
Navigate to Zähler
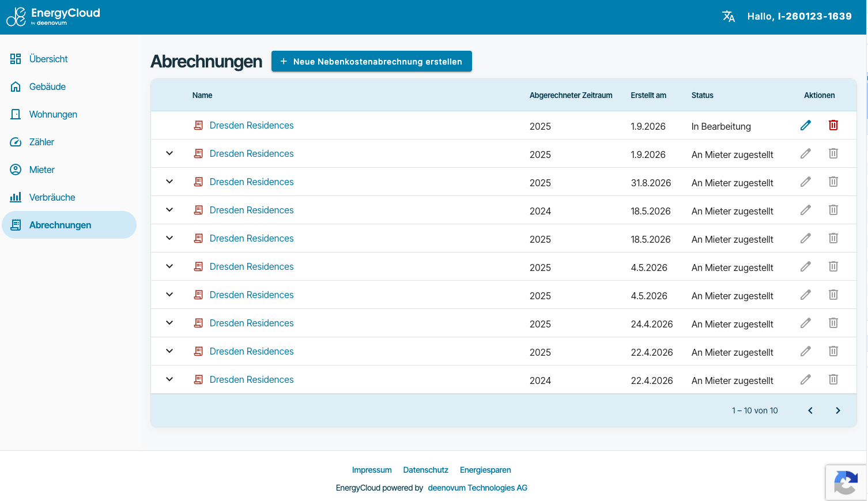pos(69,142)
